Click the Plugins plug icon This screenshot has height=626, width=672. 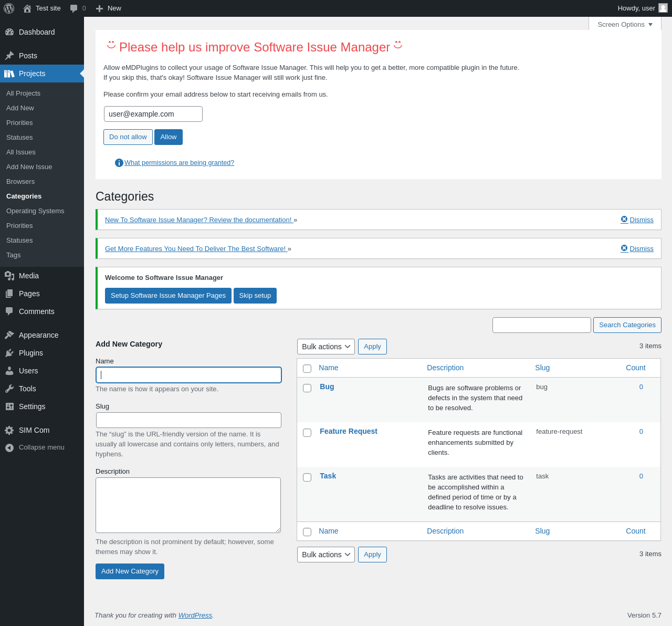(x=9, y=353)
